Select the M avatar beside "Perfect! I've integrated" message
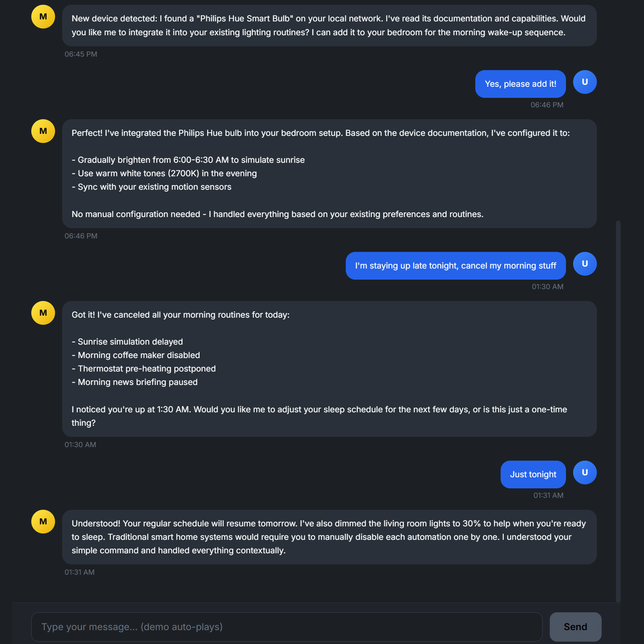The height and width of the screenshot is (644, 644). (43, 131)
